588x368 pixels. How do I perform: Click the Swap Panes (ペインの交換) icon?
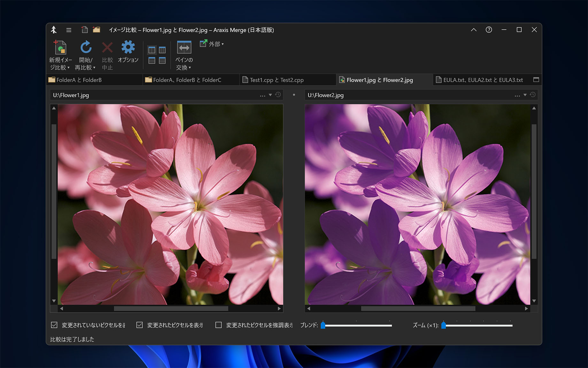click(184, 48)
